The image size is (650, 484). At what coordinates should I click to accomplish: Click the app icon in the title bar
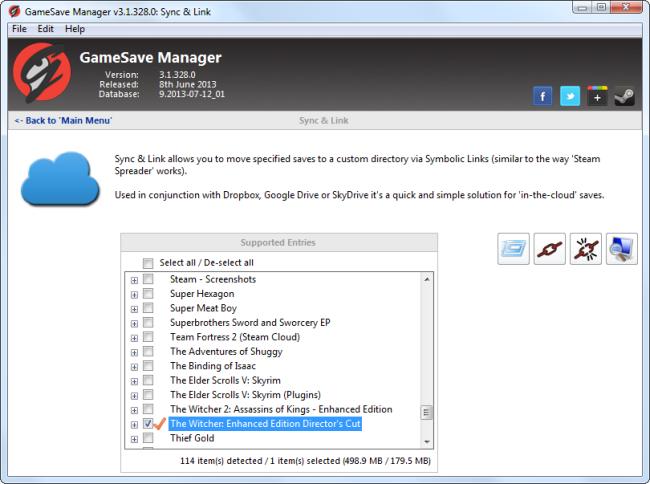(x=14, y=11)
